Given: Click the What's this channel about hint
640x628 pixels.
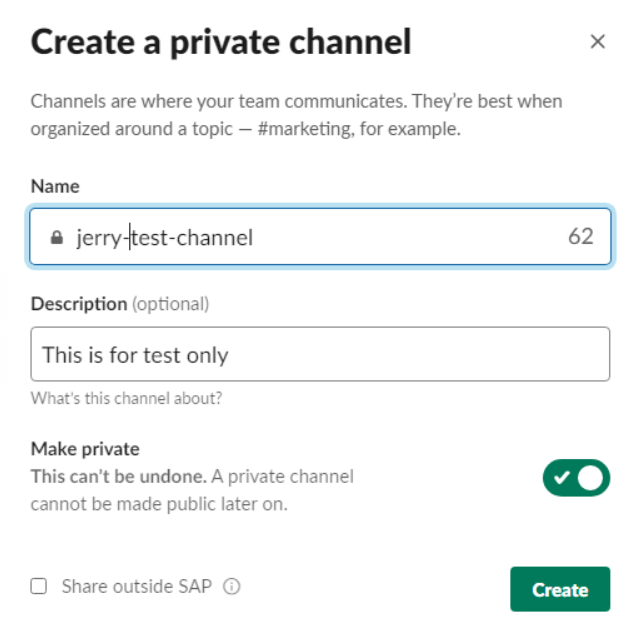Looking at the screenshot, I should [127, 398].
